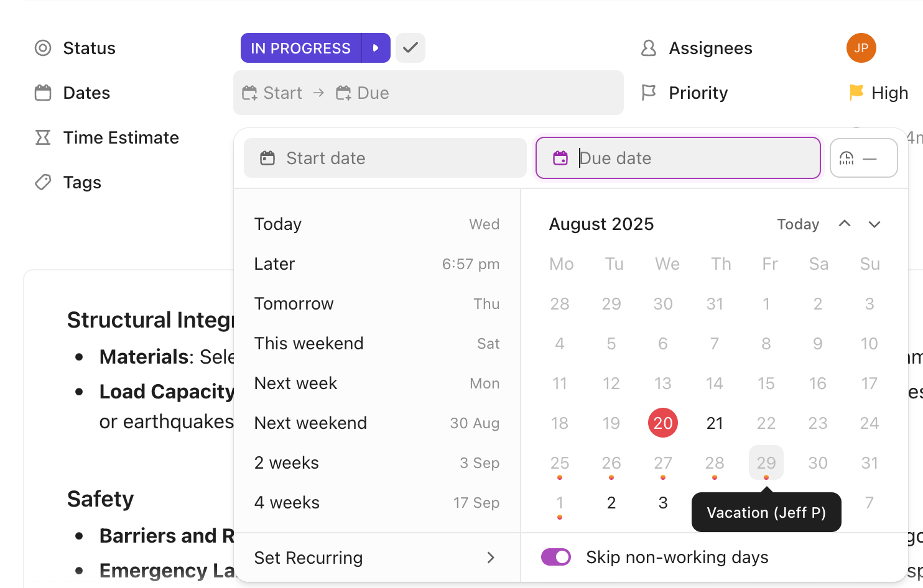The width and height of the screenshot is (923, 588).
Task: Select August 31 in calendar
Action: tap(870, 462)
